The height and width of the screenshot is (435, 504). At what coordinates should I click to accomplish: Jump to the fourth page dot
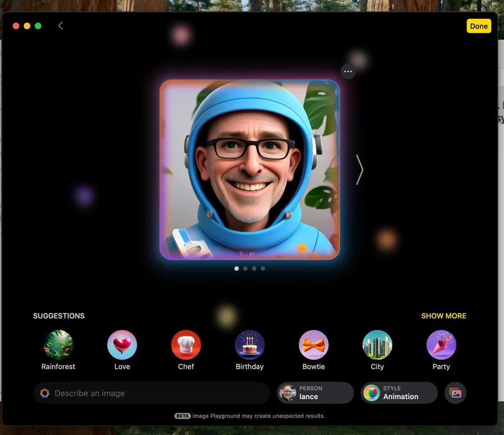coord(263,269)
